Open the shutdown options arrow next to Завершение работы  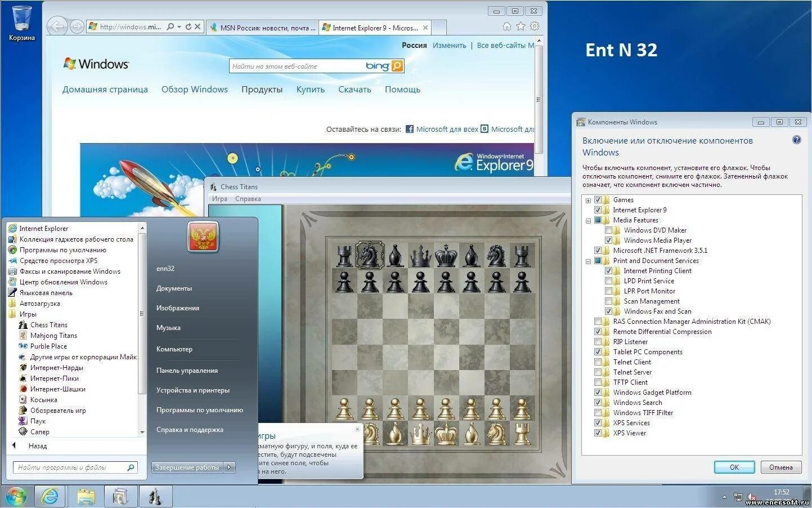click(x=228, y=467)
